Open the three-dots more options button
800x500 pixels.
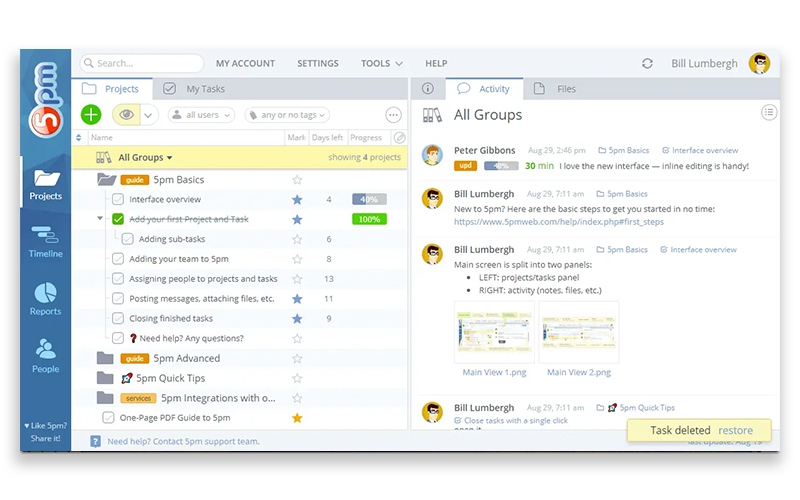pyautogui.click(x=393, y=115)
